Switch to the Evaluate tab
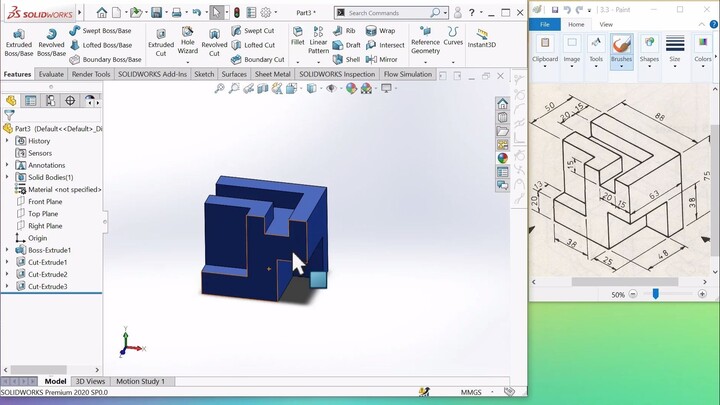Screen dimensions: 720x405 pyautogui.click(x=51, y=74)
